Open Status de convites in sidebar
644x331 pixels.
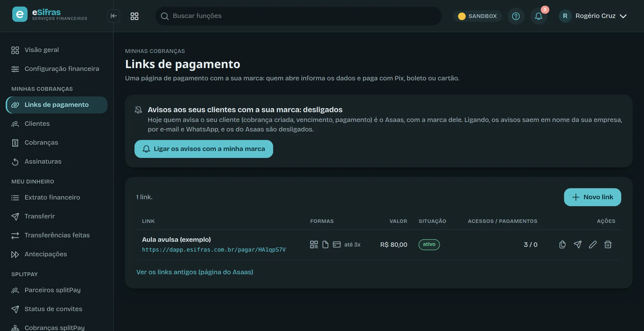(x=57, y=309)
